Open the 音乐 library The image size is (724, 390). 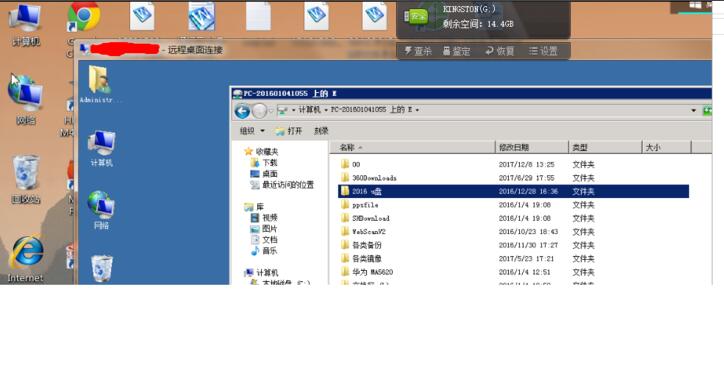pyautogui.click(x=264, y=251)
